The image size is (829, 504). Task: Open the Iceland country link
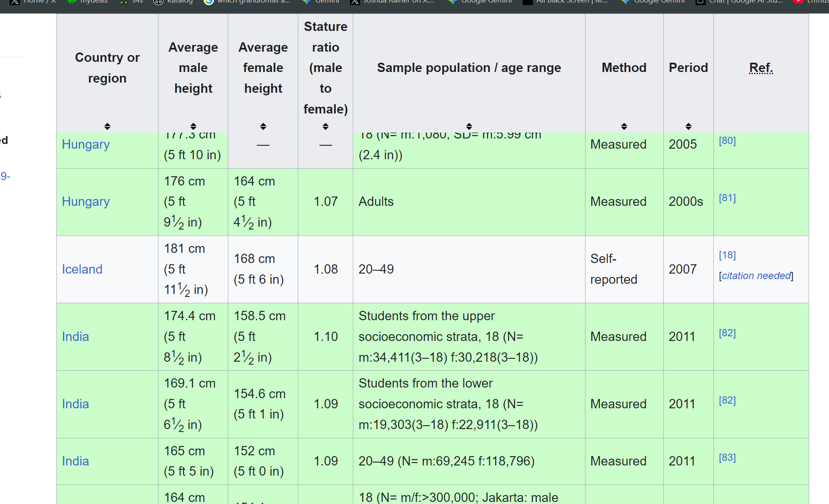click(82, 269)
